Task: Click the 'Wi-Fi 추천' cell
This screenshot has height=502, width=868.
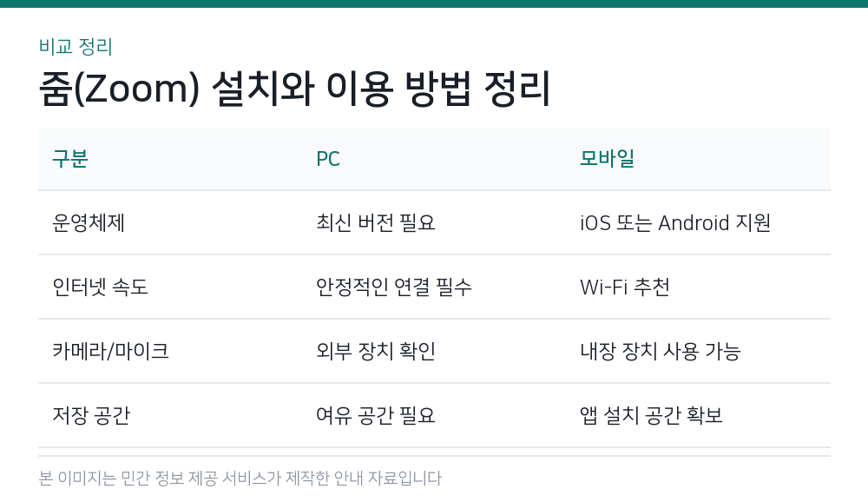Action: pos(624,287)
